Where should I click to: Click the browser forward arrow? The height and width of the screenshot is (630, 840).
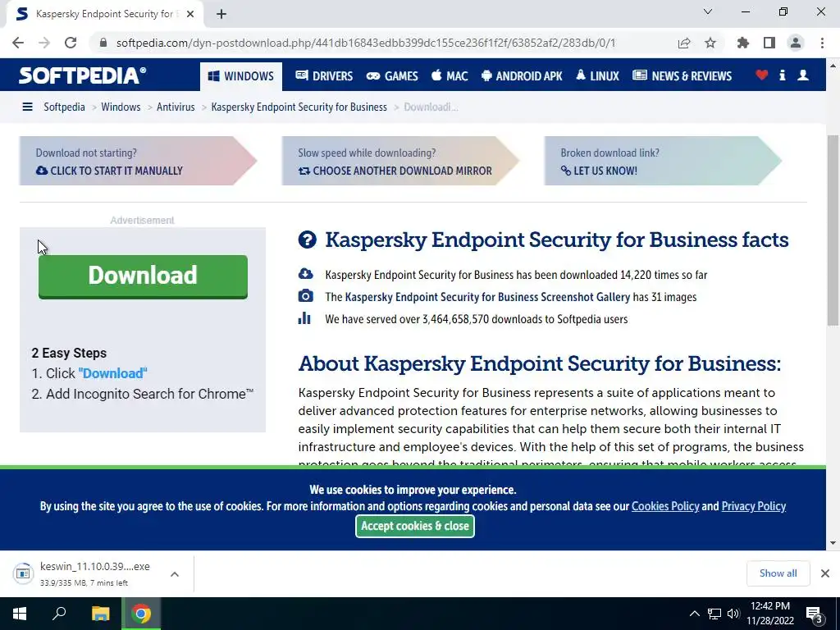click(44, 43)
